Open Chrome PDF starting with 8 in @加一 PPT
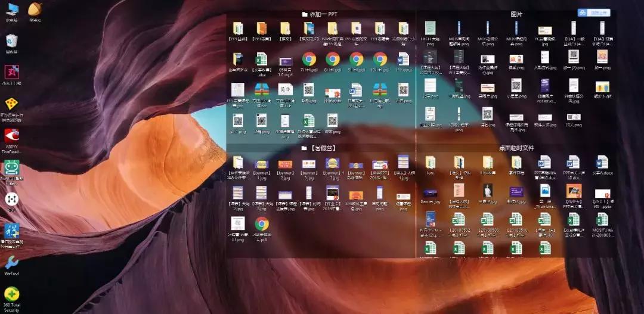Image resolution: width=644 pixels, height=314 pixels. [333, 59]
